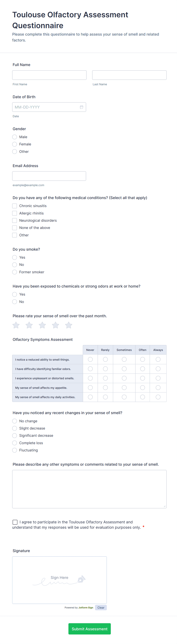Check the Allergic rhinitis condition
Viewport: 177px width, 644px height.
point(14,213)
